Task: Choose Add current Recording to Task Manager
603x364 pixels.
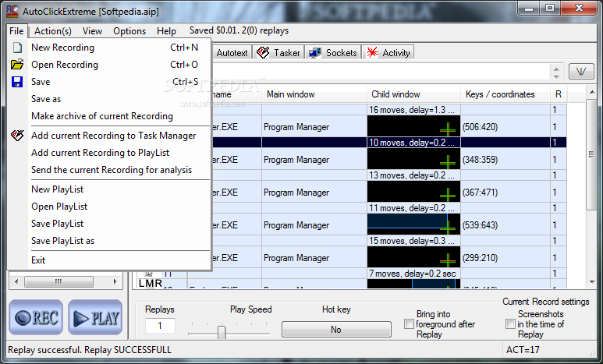Action: pos(109,136)
